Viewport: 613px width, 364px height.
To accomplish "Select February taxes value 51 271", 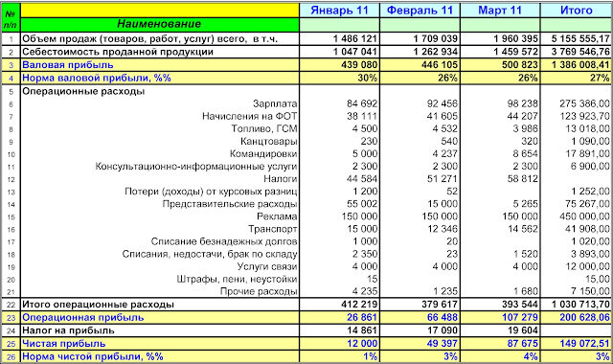I will pos(443,179).
